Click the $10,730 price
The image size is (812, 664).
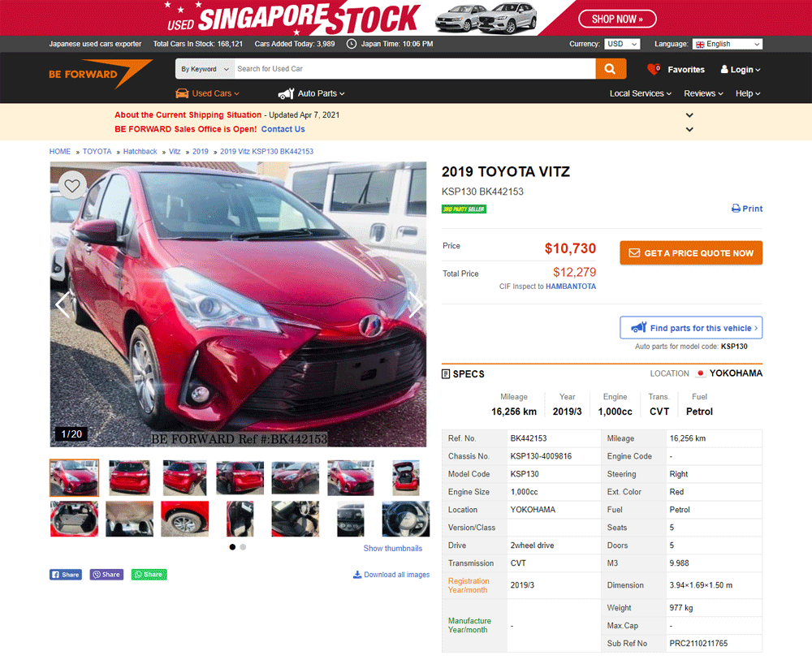570,248
